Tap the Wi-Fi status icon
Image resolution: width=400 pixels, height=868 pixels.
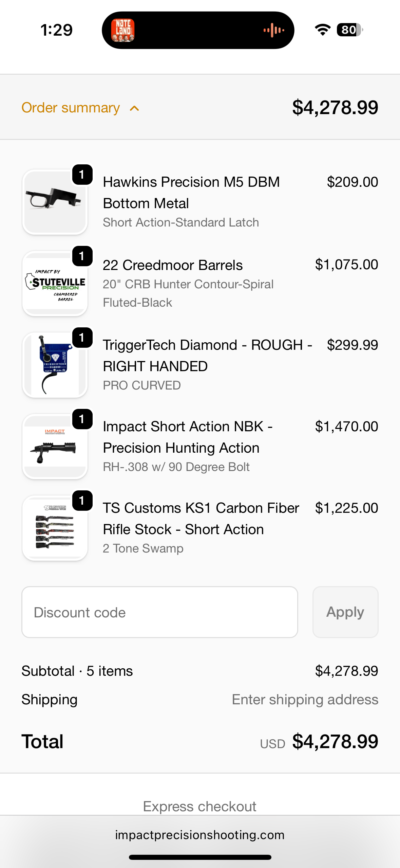pyautogui.click(x=323, y=30)
